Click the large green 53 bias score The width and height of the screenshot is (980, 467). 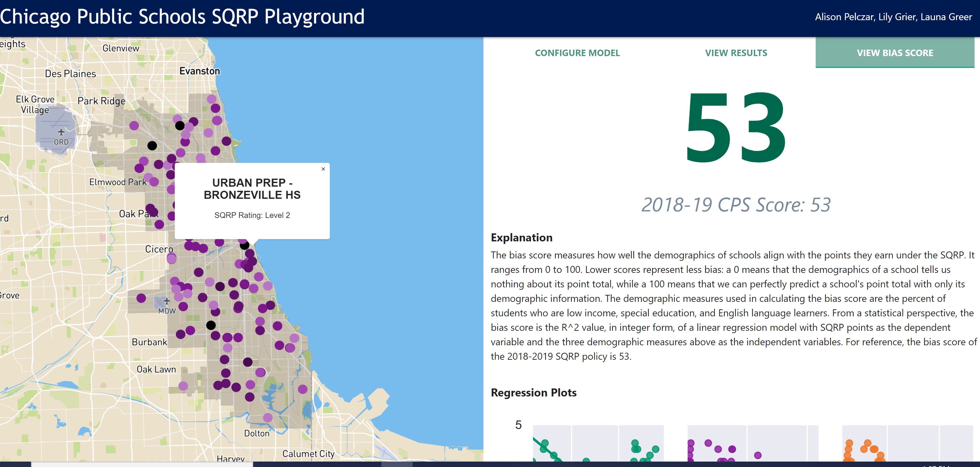(x=736, y=127)
